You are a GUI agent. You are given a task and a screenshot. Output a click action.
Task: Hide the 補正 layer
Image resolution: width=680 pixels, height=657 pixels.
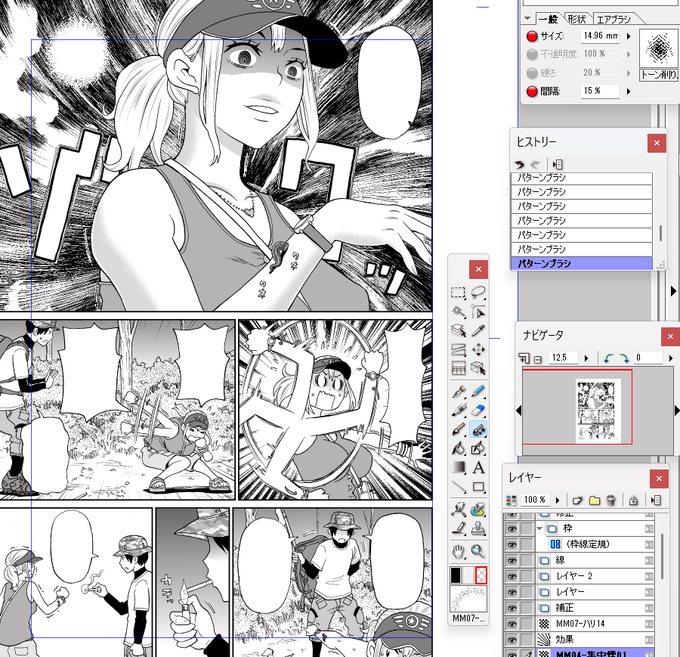pyautogui.click(x=512, y=608)
